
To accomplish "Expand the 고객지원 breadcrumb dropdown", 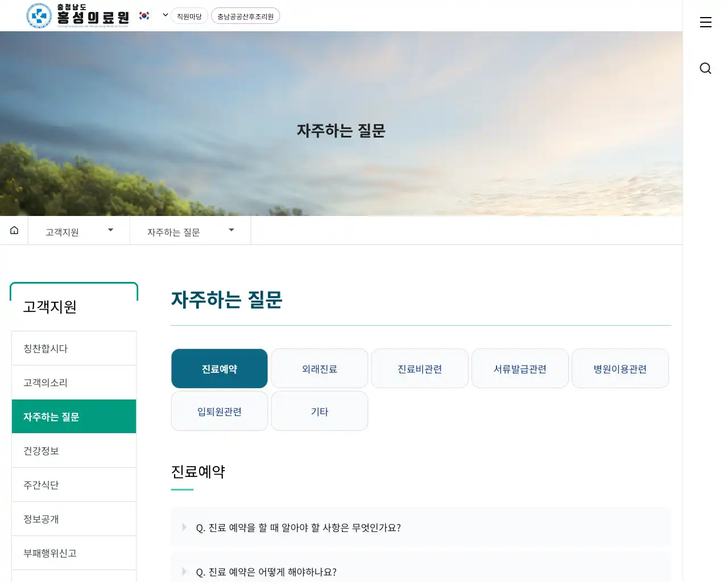I will [79, 231].
